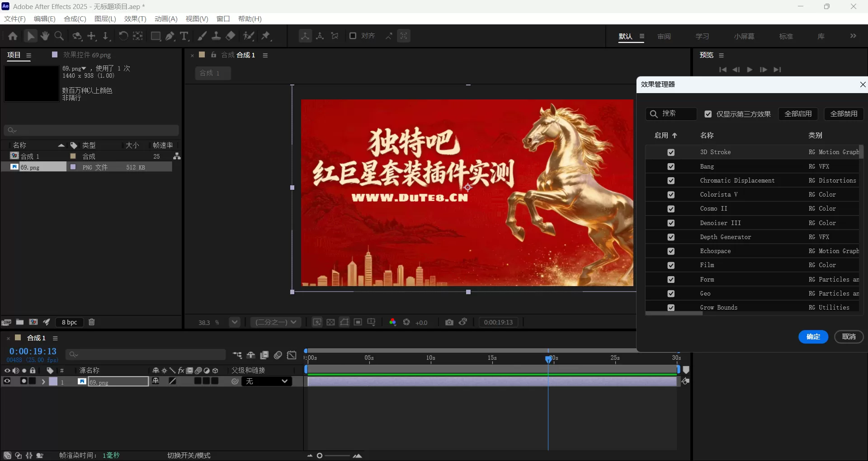Click the 确定 button in Effects Manager
This screenshot has height=461, width=868.
813,337
